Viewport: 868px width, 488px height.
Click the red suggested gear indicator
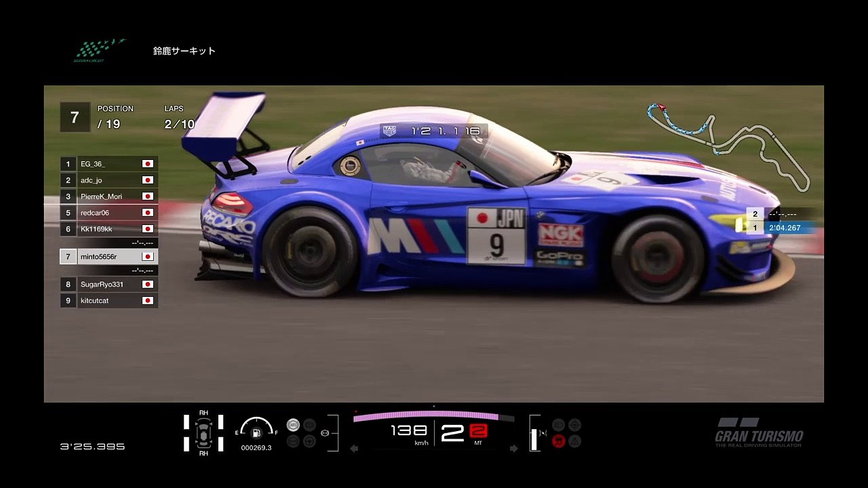click(479, 430)
